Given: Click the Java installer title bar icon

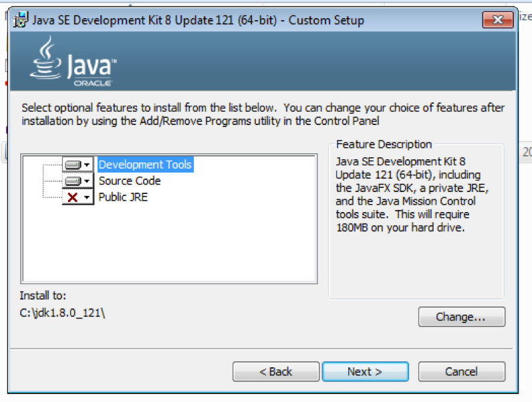Looking at the screenshot, I should coord(21,19).
